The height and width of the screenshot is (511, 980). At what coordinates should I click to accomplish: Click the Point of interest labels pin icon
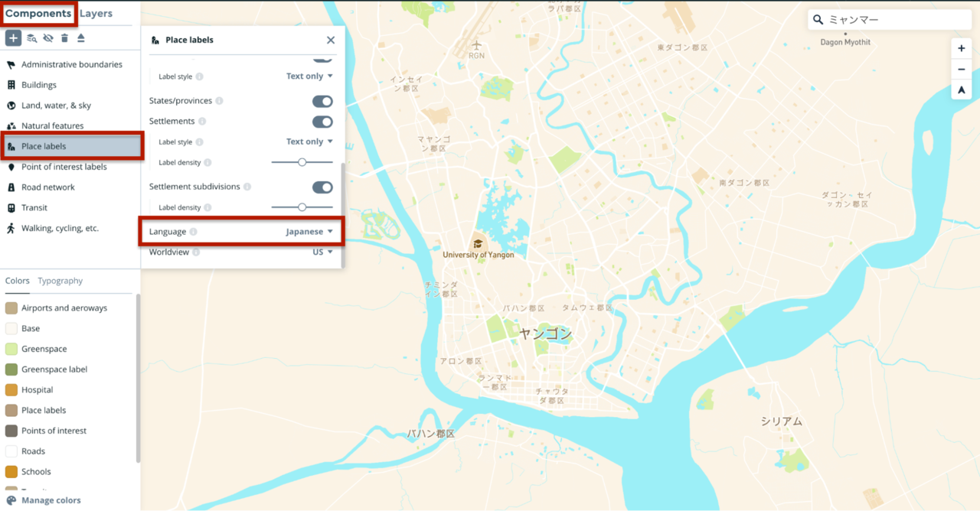11,167
